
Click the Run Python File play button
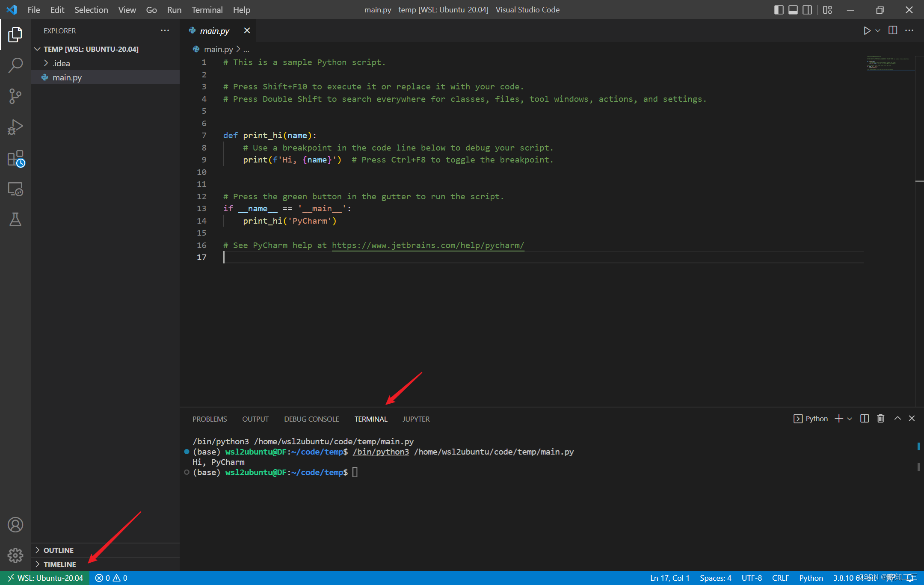(x=867, y=31)
